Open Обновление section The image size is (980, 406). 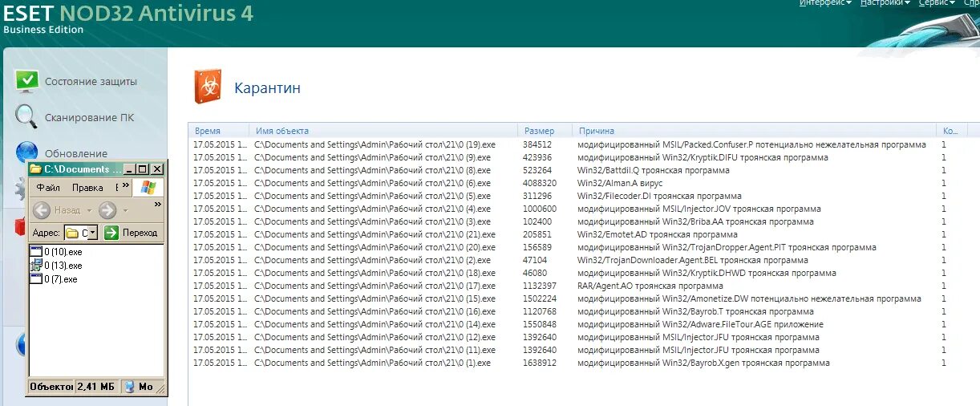point(76,153)
